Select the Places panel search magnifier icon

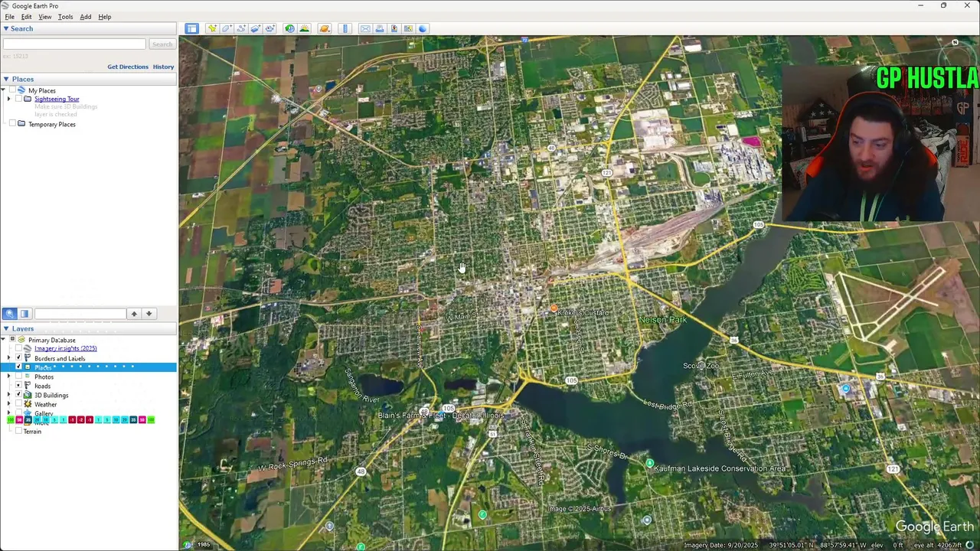click(9, 314)
